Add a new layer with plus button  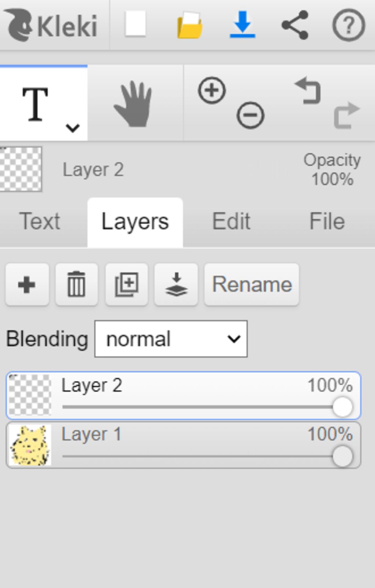(x=27, y=284)
